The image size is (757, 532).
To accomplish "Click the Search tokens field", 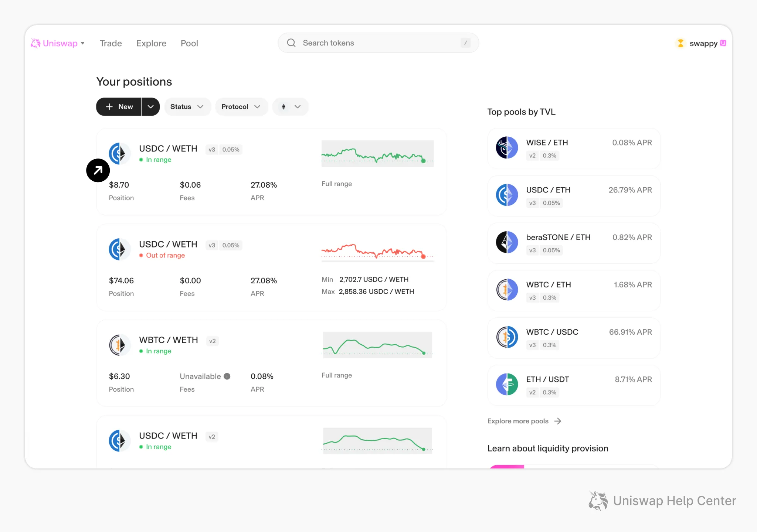I will (x=378, y=43).
